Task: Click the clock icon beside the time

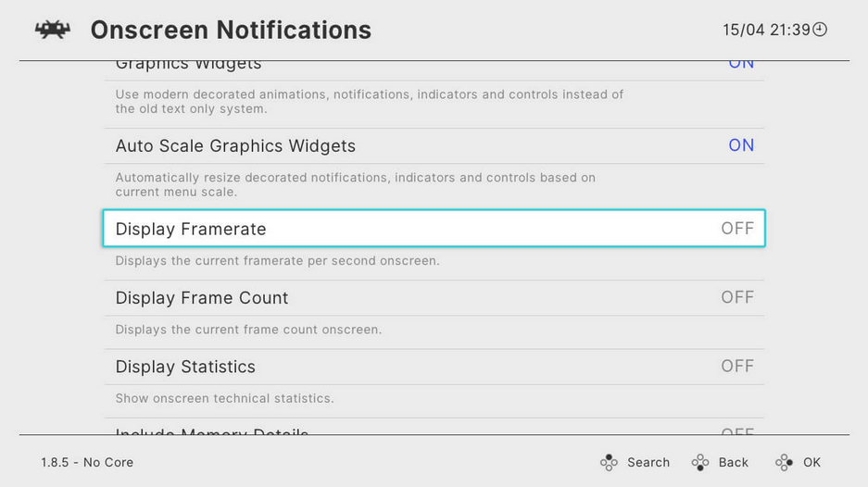Action: click(x=820, y=30)
